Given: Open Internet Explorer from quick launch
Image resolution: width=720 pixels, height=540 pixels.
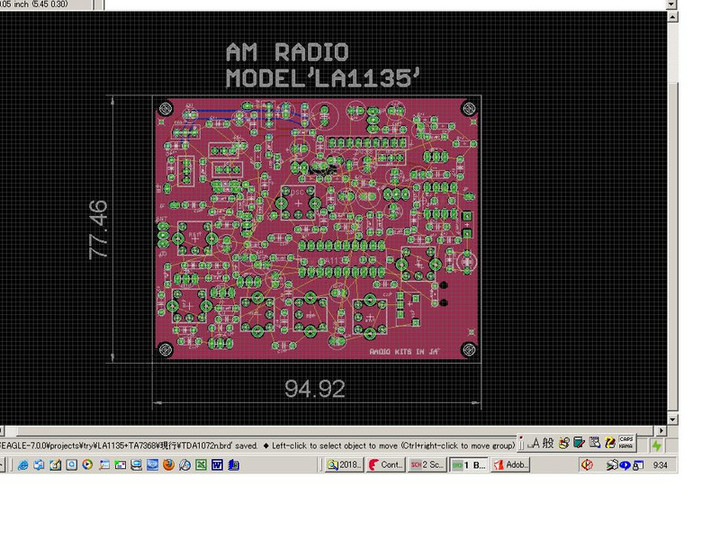Looking at the screenshot, I should tap(23, 465).
